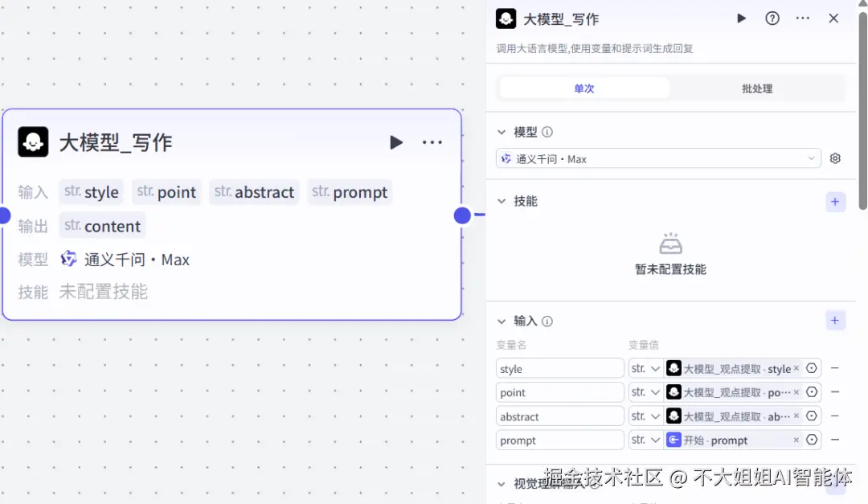This screenshot has width=868, height=504.
Task: Click str.style input tag on node
Action: [92, 191]
